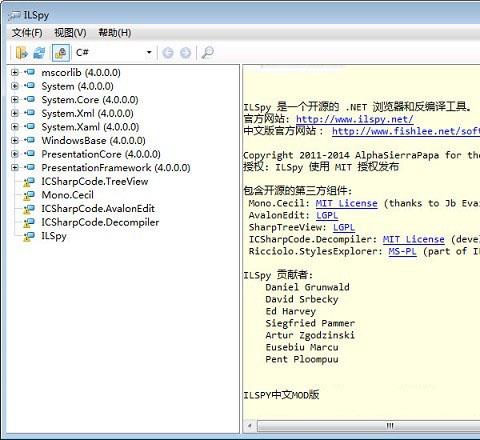Click the contributor name Daniel Grunwald

click(307, 287)
